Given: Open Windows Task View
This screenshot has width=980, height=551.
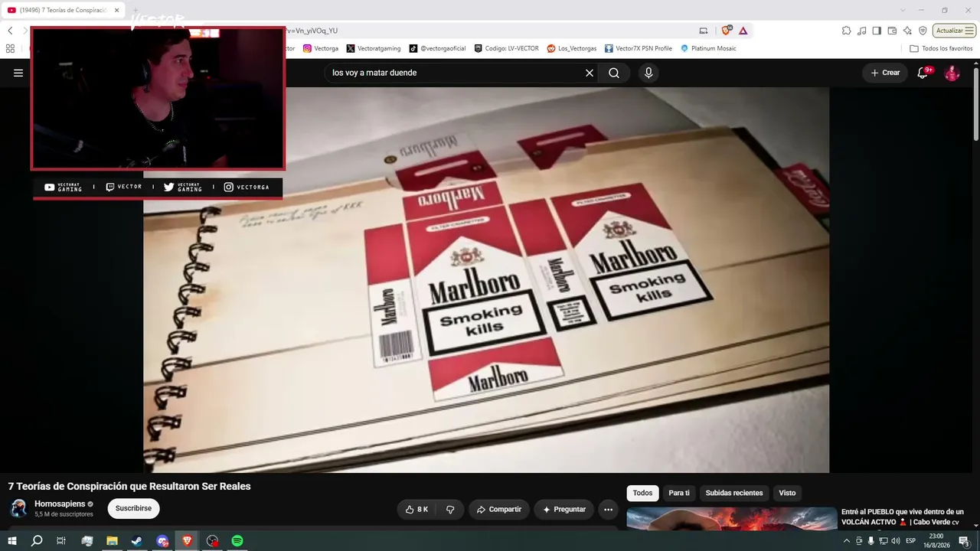Looking at the screenshot, I should coord(61,541).
